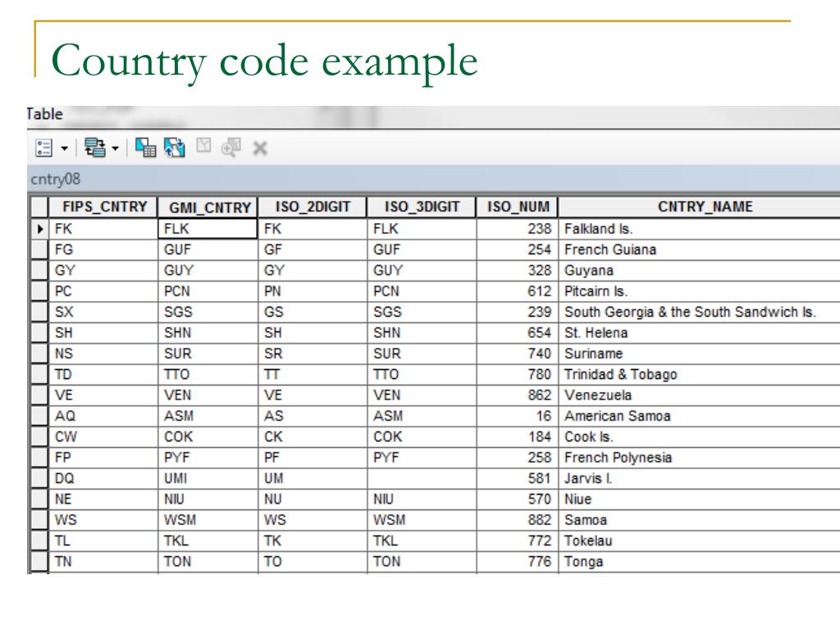This screenshot has height=630, width=840.
Task: Expand the Related Tables dropdown arrow
Action: point(115,148)
